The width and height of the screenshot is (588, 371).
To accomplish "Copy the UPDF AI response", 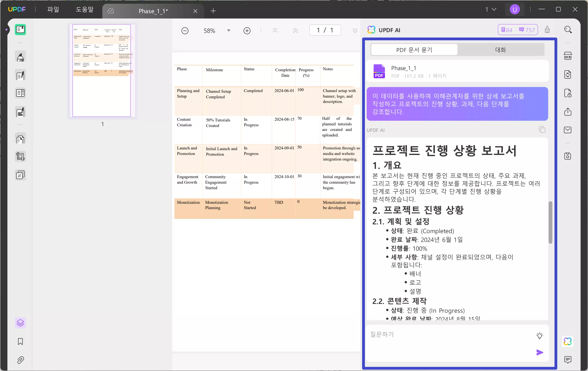I will click(542, 130).
